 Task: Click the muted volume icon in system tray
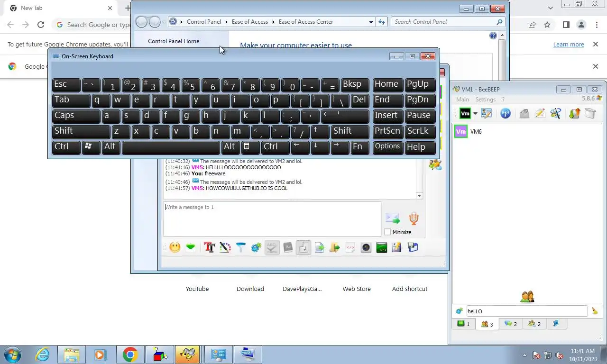(x=559, y=355)
